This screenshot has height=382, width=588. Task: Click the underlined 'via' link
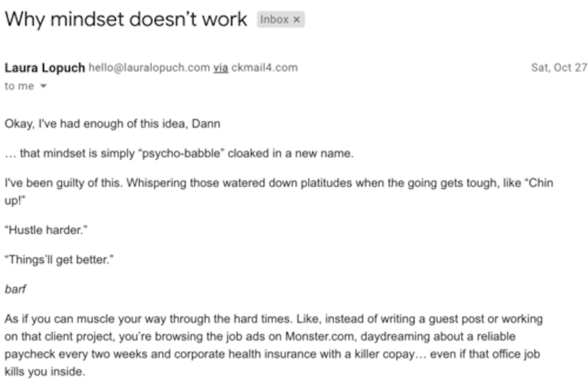[220, 68]
